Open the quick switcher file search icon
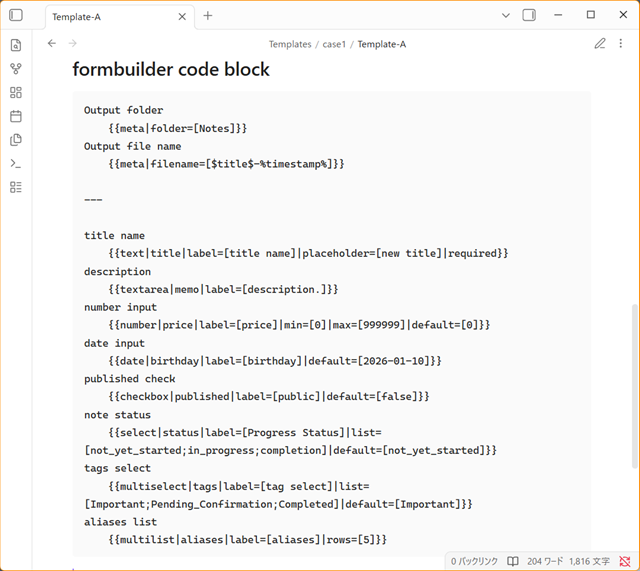This screenshot has height=571, width=640. coord(16,45)
